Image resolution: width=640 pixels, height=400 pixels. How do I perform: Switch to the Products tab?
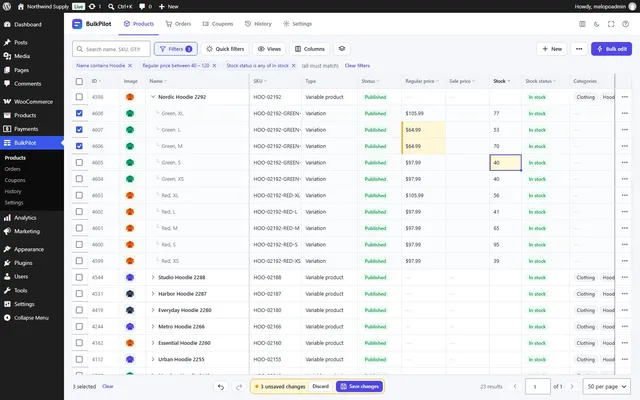pos(139,24)
